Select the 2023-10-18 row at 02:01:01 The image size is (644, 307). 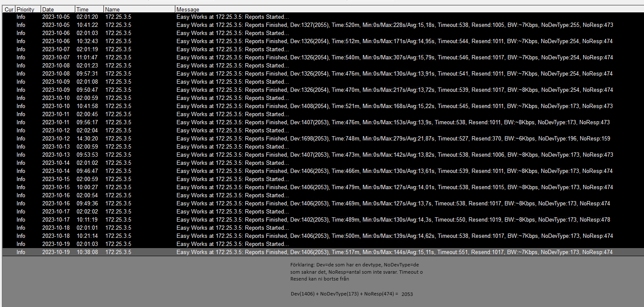(323, 228)
